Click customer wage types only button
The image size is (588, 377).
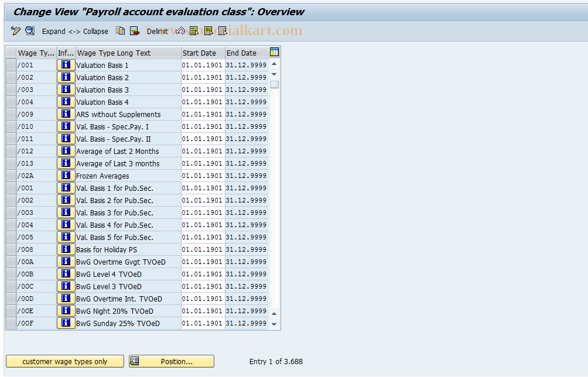click(65, 361)
